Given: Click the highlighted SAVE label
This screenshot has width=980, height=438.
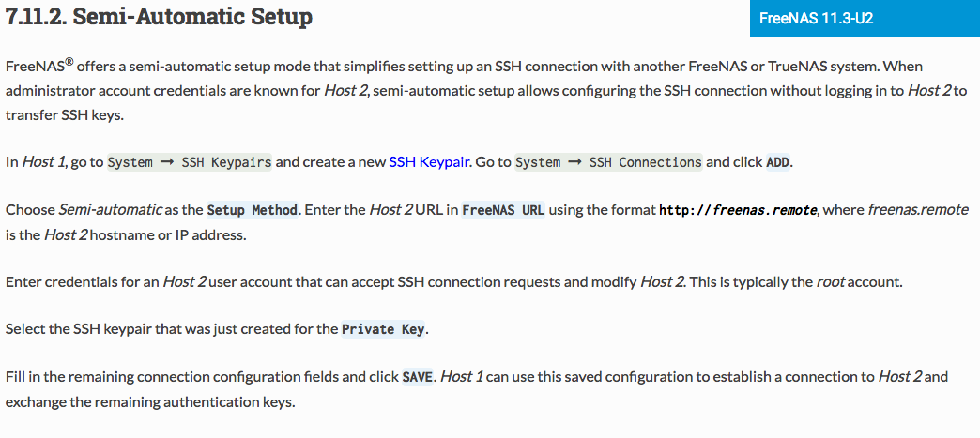Looking at the screenshot, I should click(x=417, y=377).
